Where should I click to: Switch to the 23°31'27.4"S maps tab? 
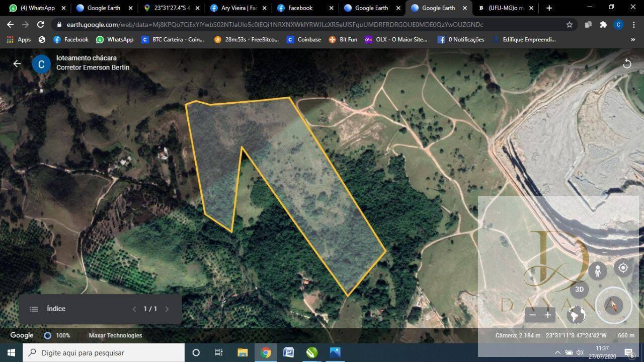click(171, 8)
